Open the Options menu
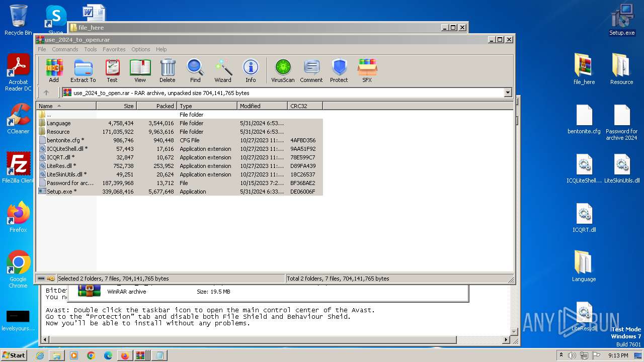Viewport: 644px width, 362px height. coord(141,49)
